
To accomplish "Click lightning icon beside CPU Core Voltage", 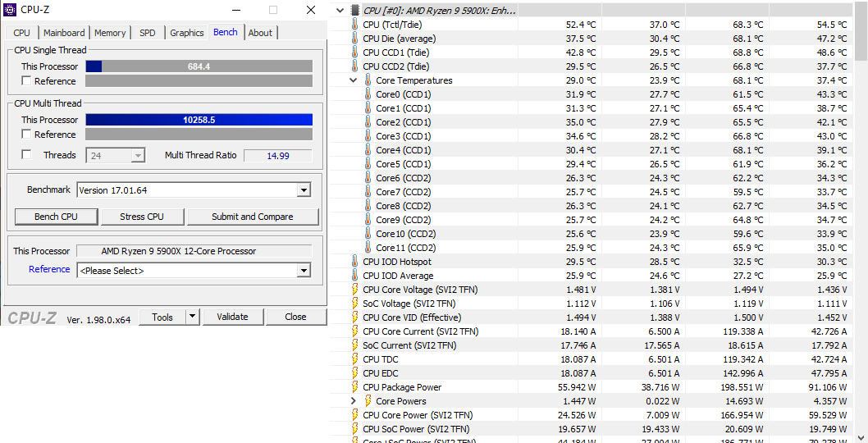I will click(x=355, y=290).
